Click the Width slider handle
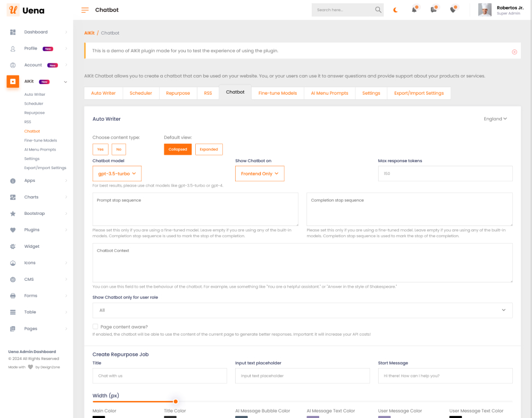Image resolution: width=532 pixels, height=418 pixels. pos(176,402)
